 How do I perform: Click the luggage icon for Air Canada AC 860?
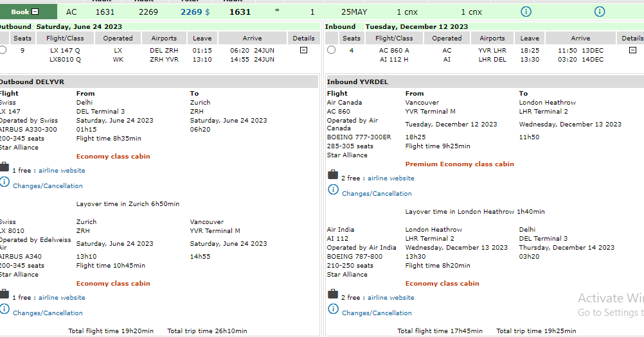click(x=333, y=175)
